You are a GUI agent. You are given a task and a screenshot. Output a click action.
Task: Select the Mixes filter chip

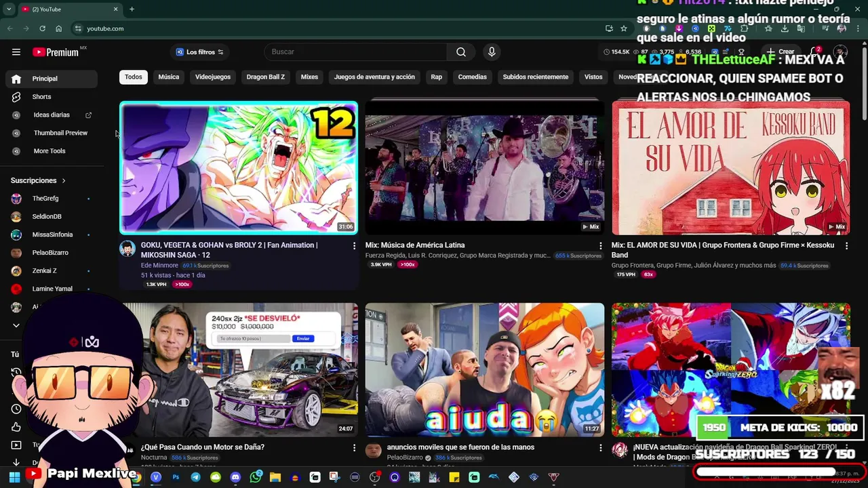click(309, 77)
